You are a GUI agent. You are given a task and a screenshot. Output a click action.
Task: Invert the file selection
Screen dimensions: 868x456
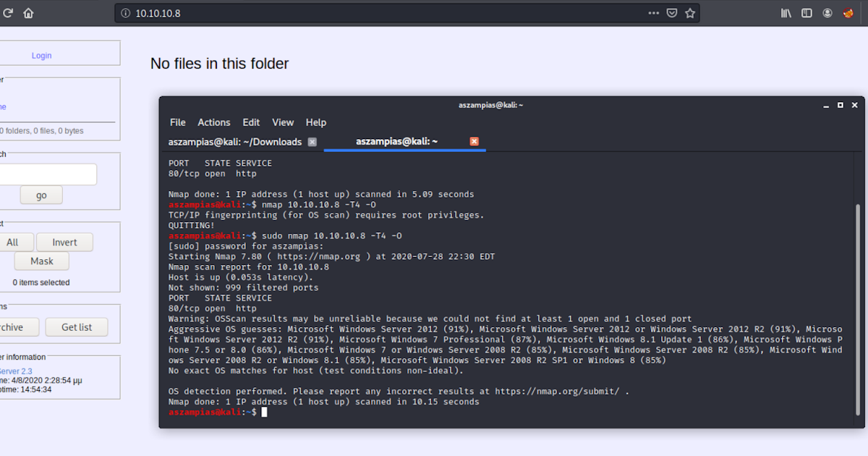pyautogui.click(x=64, y=242)
